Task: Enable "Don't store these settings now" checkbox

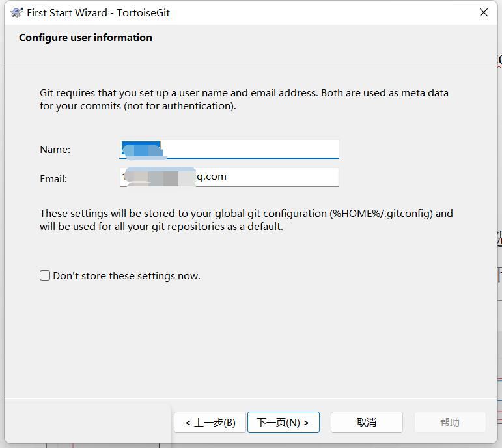Action: click(x=45, y=275)
